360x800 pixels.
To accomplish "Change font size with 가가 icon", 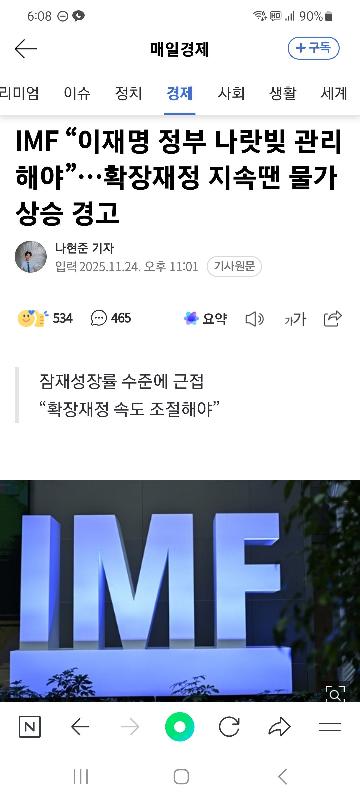I will pyautogui.click(x=295, y=319).
